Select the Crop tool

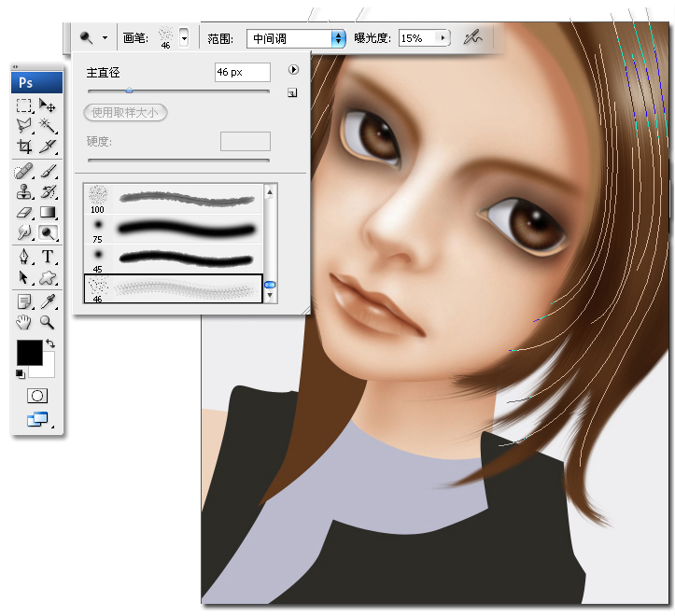24,147
